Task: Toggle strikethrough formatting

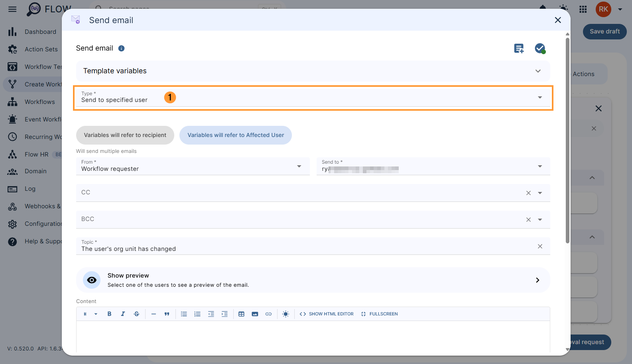Action: point(136,314)
